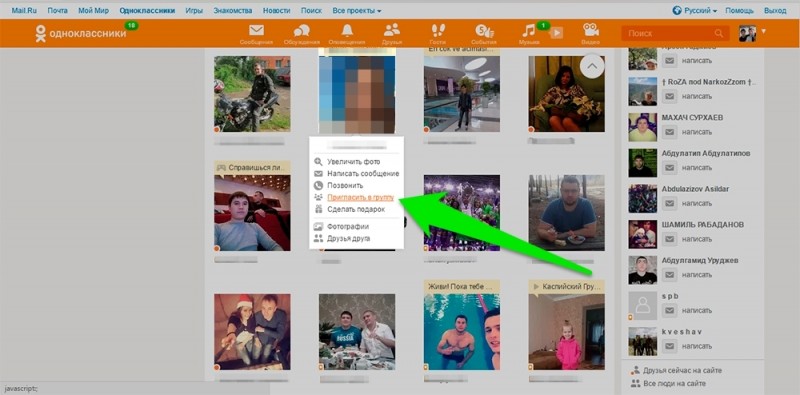Open the profile avatar dropdown arrow
This screenshot has height=395, width=800.
(763, 32)
